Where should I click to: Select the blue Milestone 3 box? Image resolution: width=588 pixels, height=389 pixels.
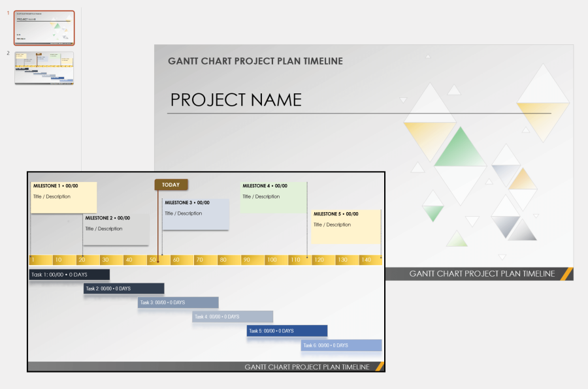point(195,214)
